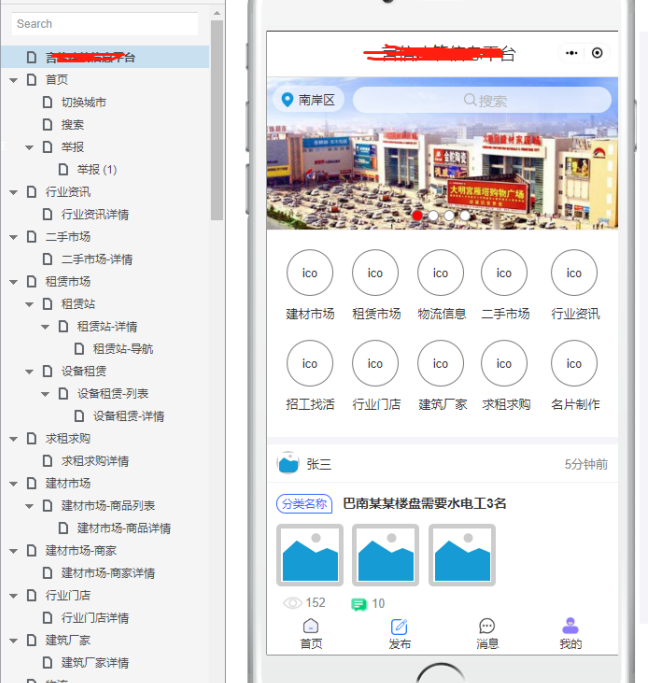
Task: Open the 行业资讯 category icon
Action: pyautogui.click(x=574, y=273)
